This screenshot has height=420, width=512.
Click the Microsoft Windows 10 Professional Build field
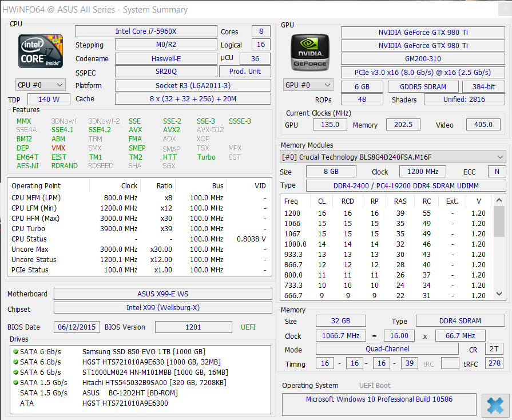tap(379, 405)
